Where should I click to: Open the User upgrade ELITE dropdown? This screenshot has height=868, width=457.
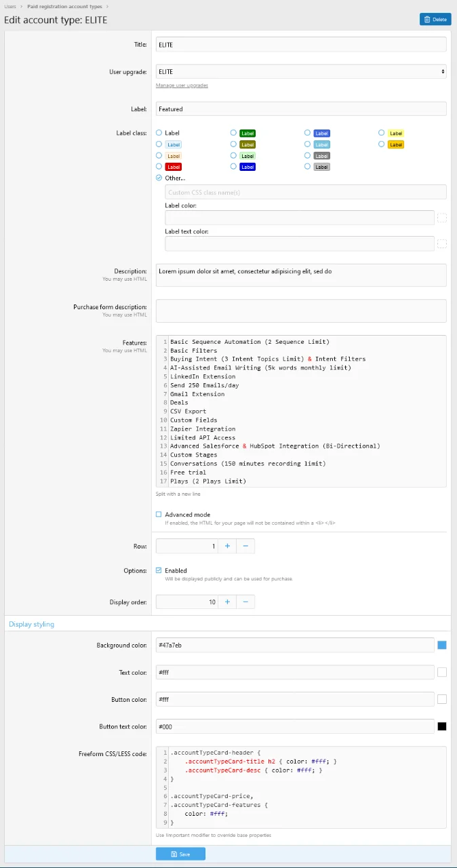click(x=301, y=71)
